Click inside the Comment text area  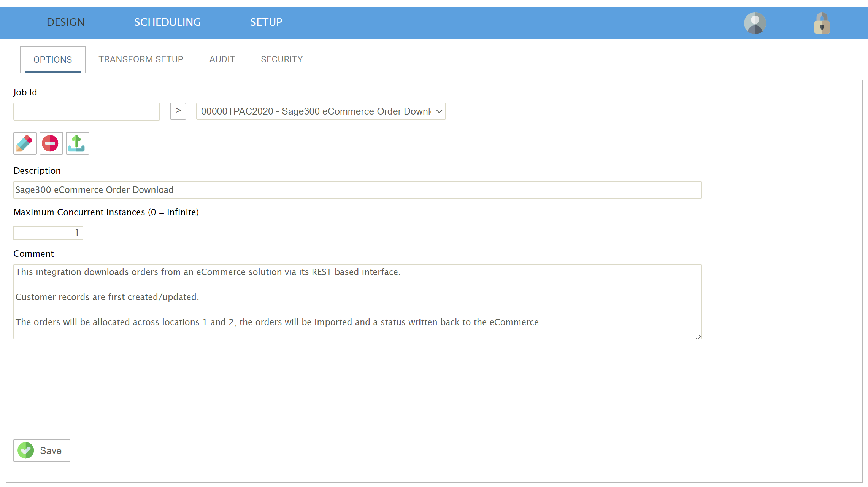coord(357,301)
